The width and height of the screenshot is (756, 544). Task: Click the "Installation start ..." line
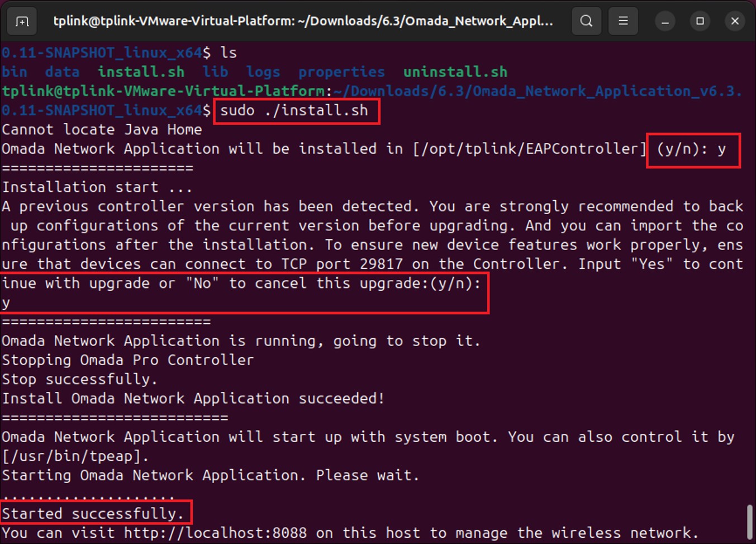coord(97,187)
